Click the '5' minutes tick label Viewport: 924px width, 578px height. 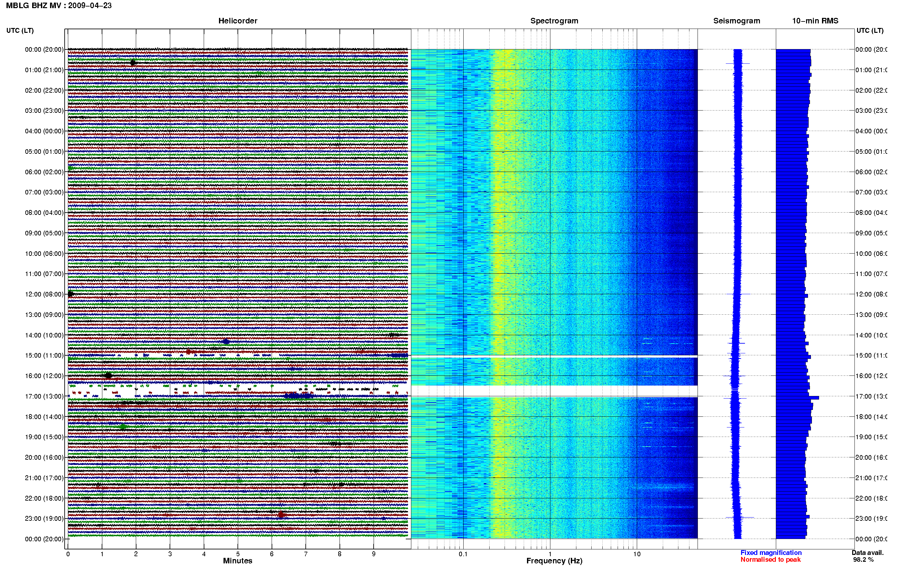237,554
